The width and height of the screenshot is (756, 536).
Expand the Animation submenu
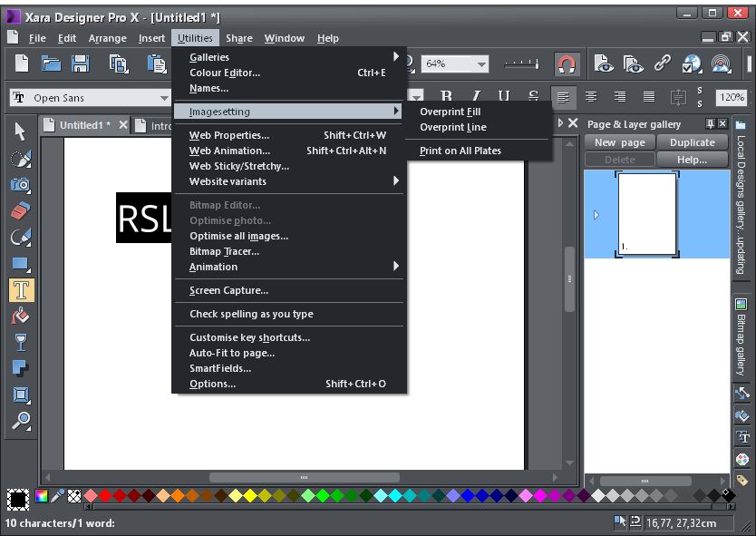pos(289,267)
